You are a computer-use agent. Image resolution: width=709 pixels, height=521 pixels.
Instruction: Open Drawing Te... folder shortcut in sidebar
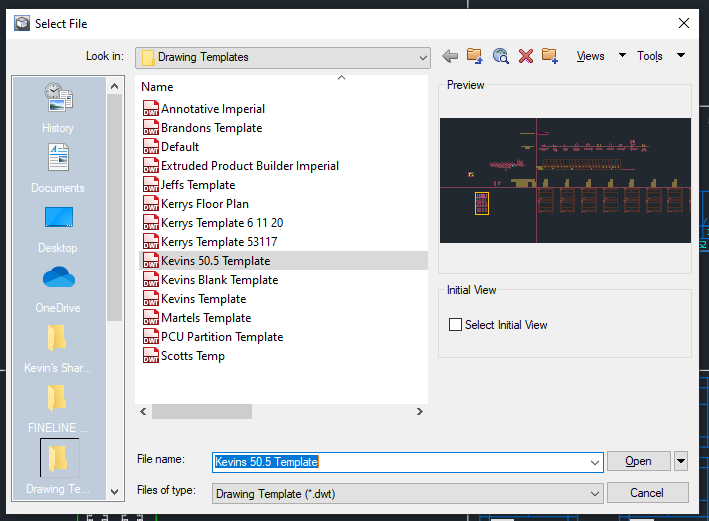click(58, 468)
